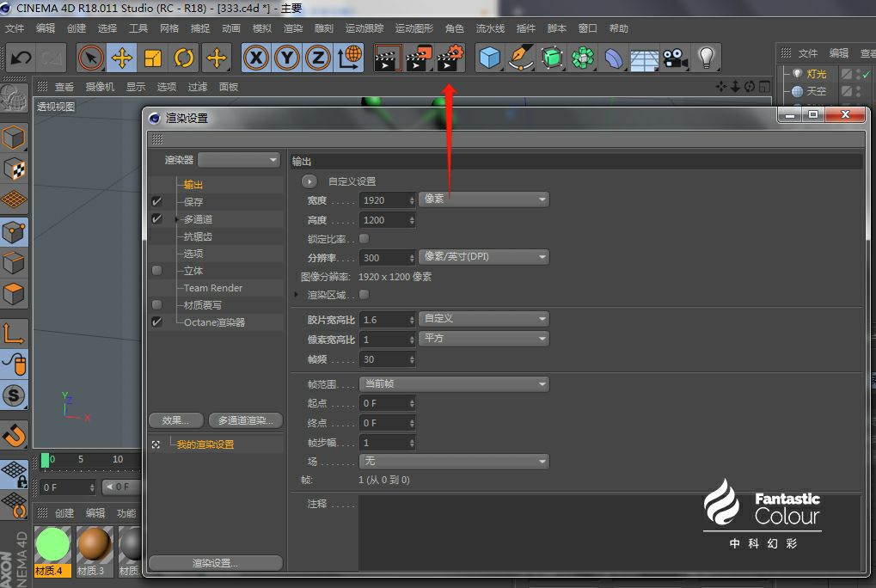Toggle the X axis lock

tap(256, 58)
